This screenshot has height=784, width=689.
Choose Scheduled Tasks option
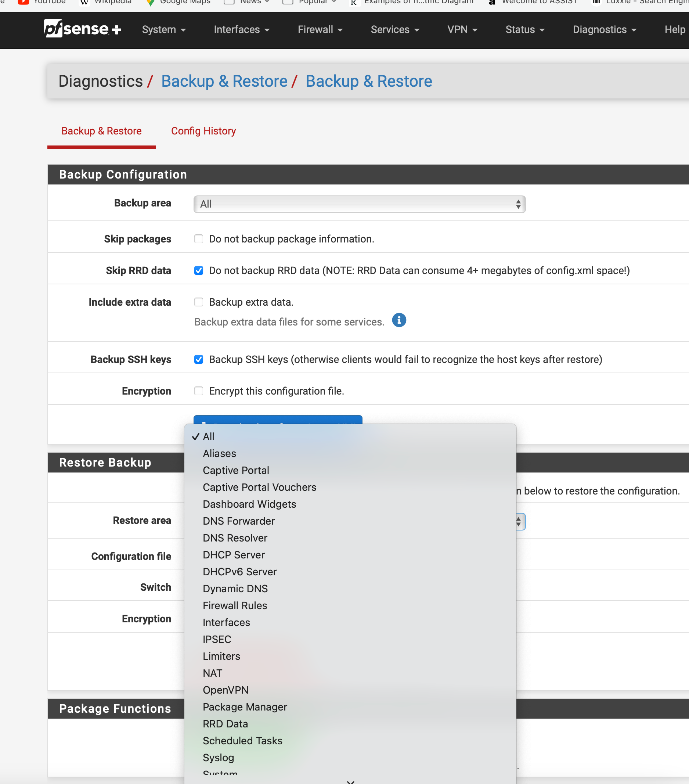[350, 740]
